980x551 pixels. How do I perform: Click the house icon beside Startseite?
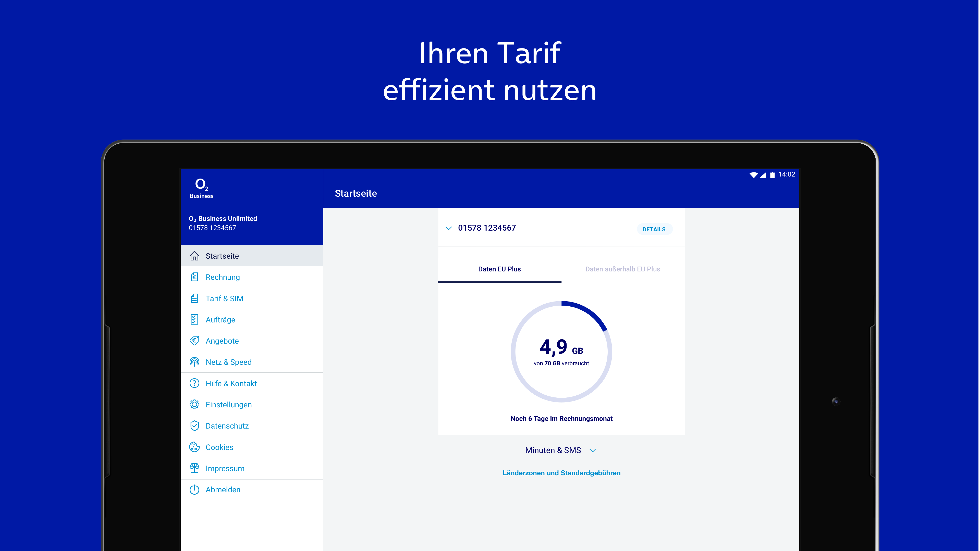[194, 256]
